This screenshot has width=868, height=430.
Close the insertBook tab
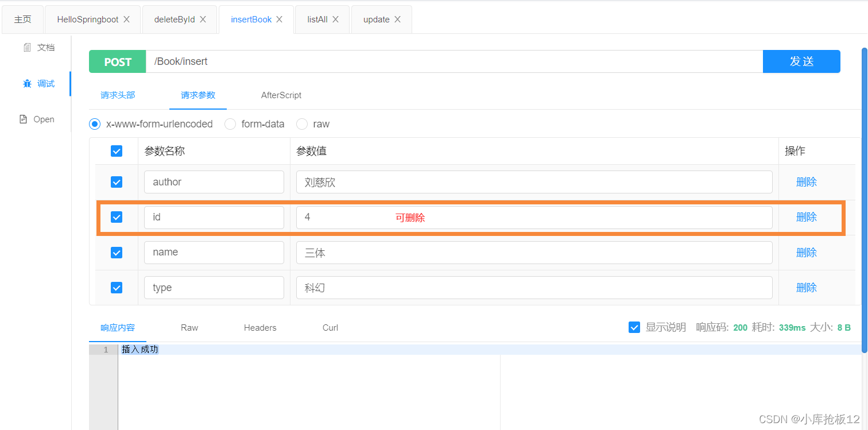pyautogui.click(x=280, y=20)
